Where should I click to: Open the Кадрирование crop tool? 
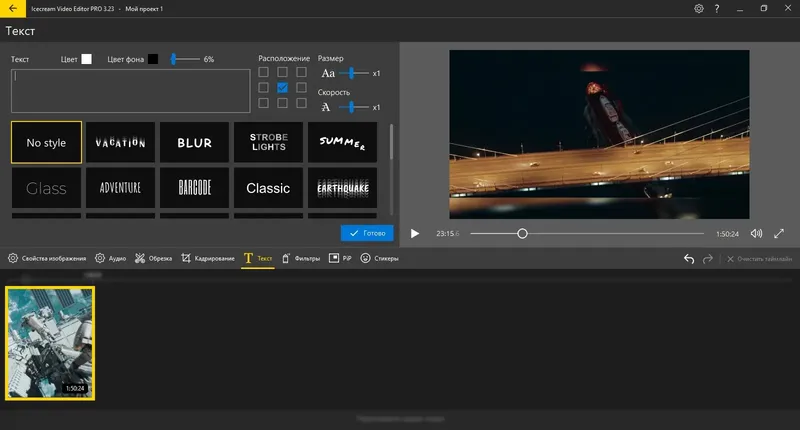click(206, 259)
